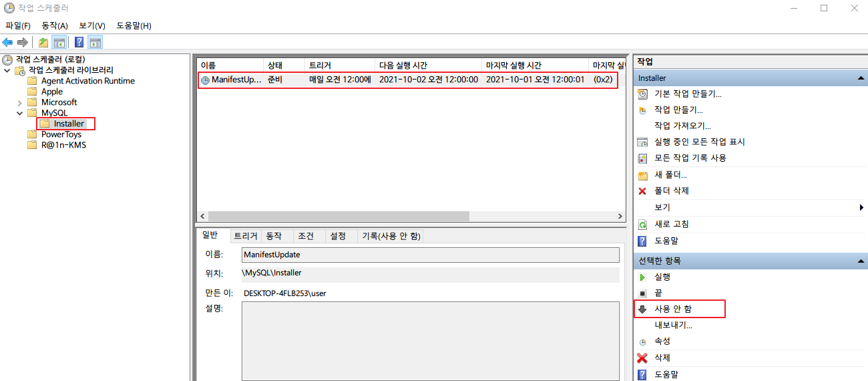Click 새 폴더 in the actions pane

(x=670, y=174)
